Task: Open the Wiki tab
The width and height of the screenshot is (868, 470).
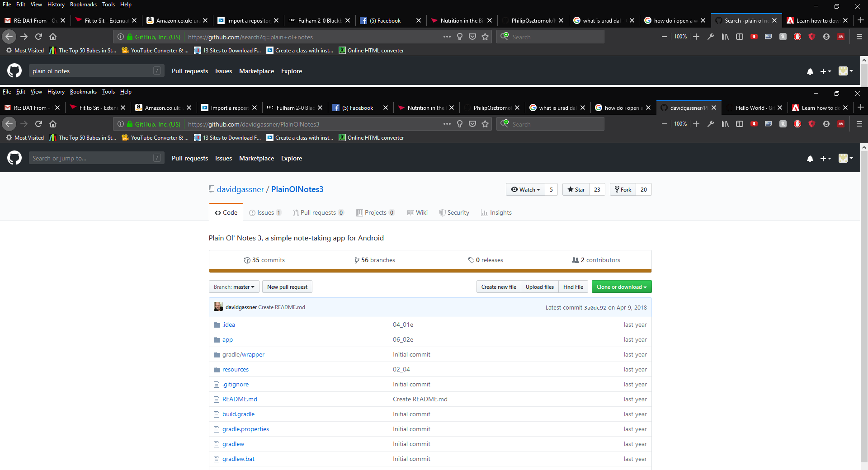Action: coord(417,212)
